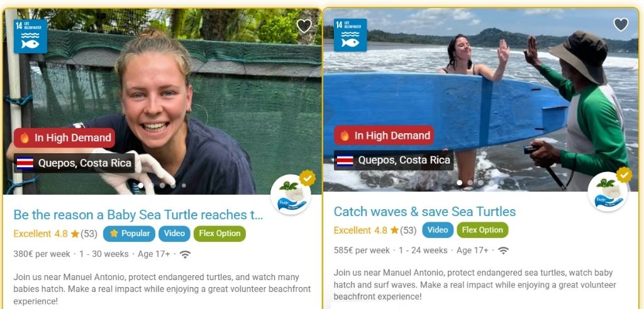Click Life Below Water badge on left card

click(30, 36)
